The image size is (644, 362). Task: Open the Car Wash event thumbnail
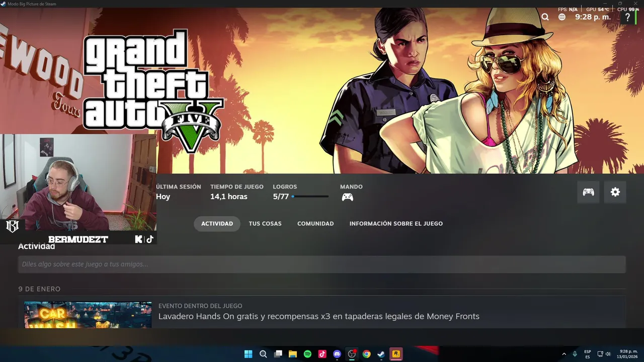pos(88,315)
